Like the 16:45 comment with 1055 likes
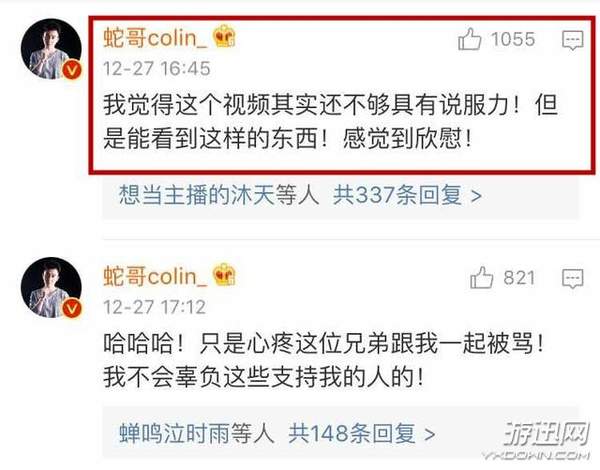 tap(469, 39)
